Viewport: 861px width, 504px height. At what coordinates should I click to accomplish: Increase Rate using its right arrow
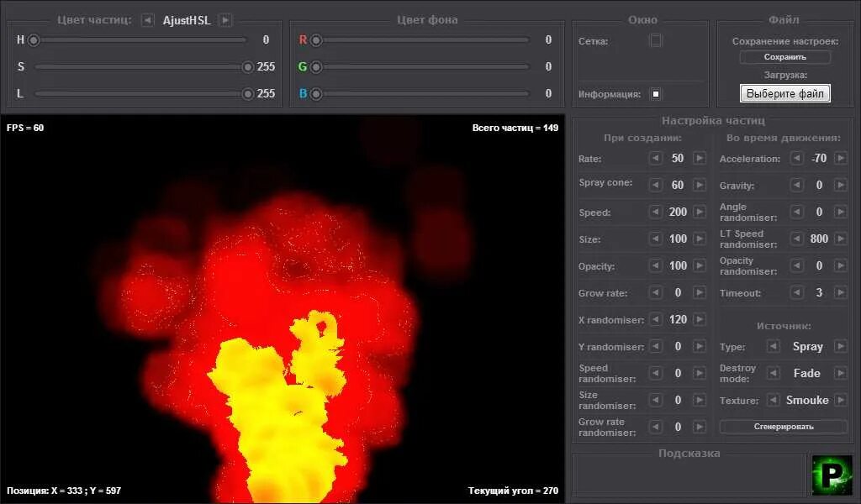[699, 158]
